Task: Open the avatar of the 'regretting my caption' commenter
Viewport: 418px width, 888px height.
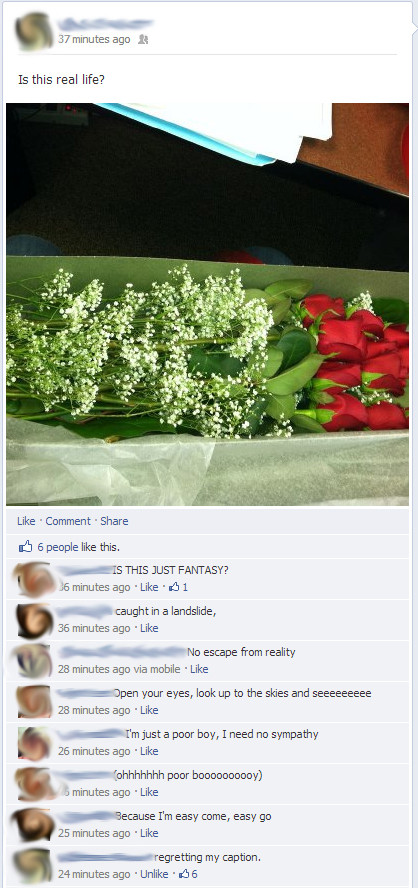Action: pos(35,866)
